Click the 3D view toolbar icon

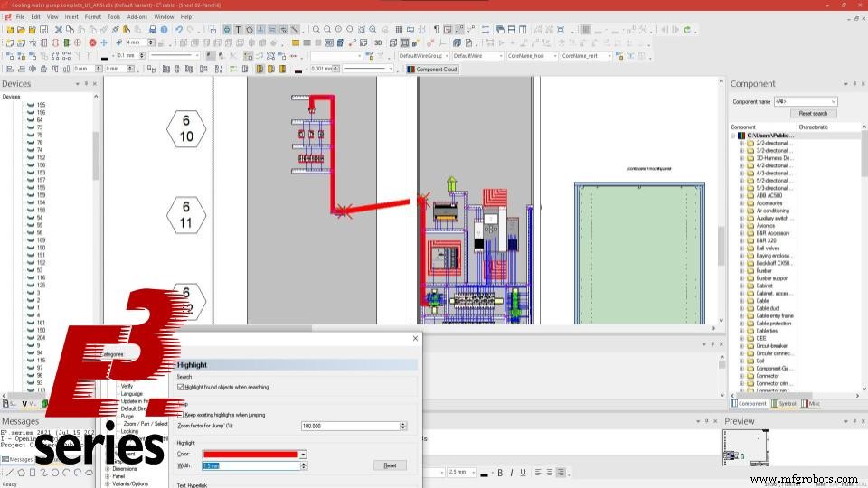[378, 42]
